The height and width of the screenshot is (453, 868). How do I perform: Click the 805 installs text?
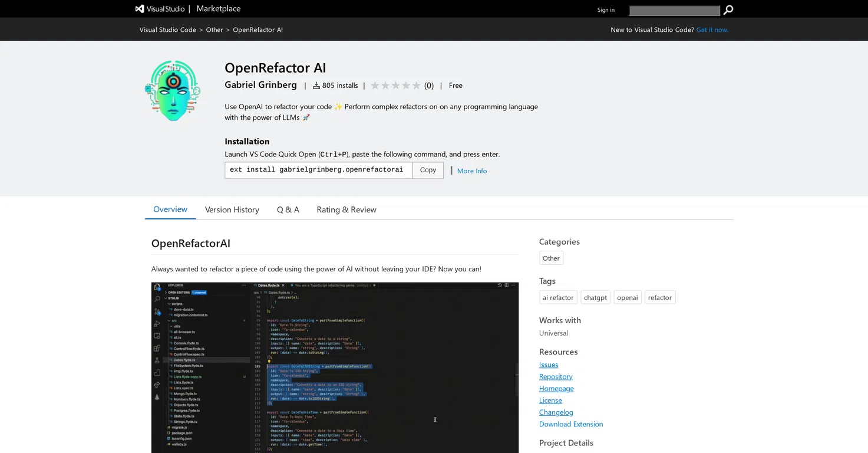tap(340, 86)
